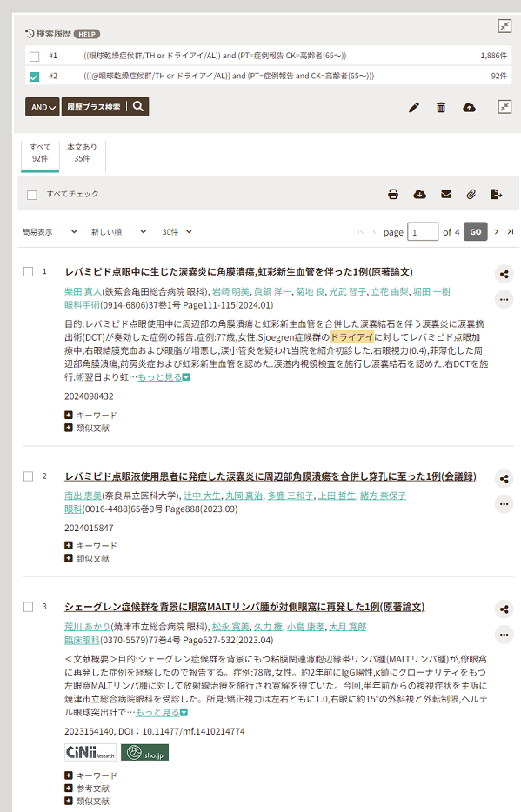Expand キーワード under result 1
The height and width of the screenshot is (812, 521).
91,416
